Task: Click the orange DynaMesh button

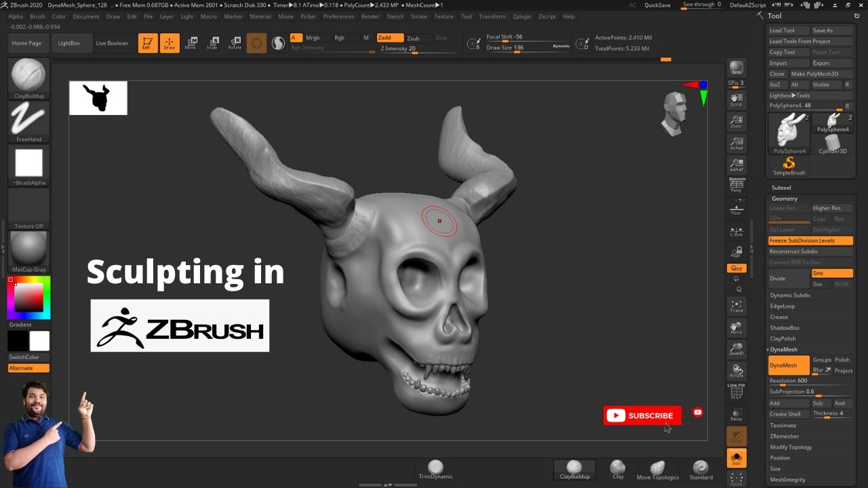Action: pos(789,365)
